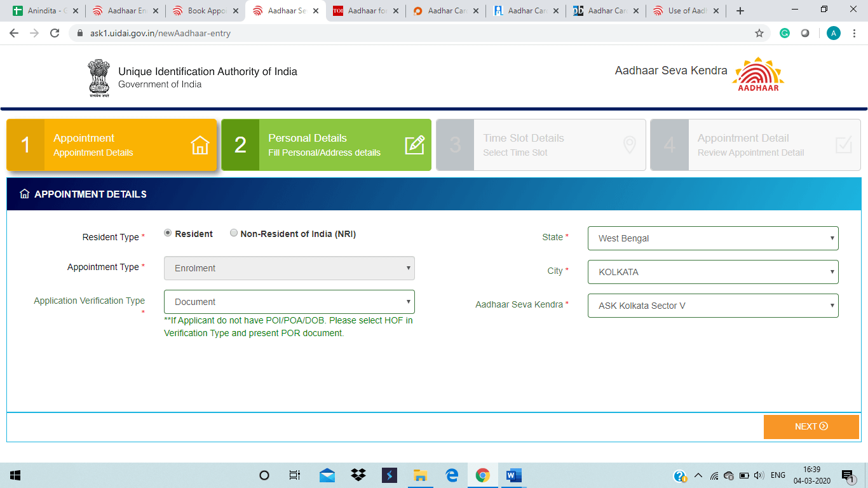Image resolution: width=868 pixels, height=488 pixels.
Task: Expand the City dropdown showing KOLKATA
Action: [x=712, y=272]
